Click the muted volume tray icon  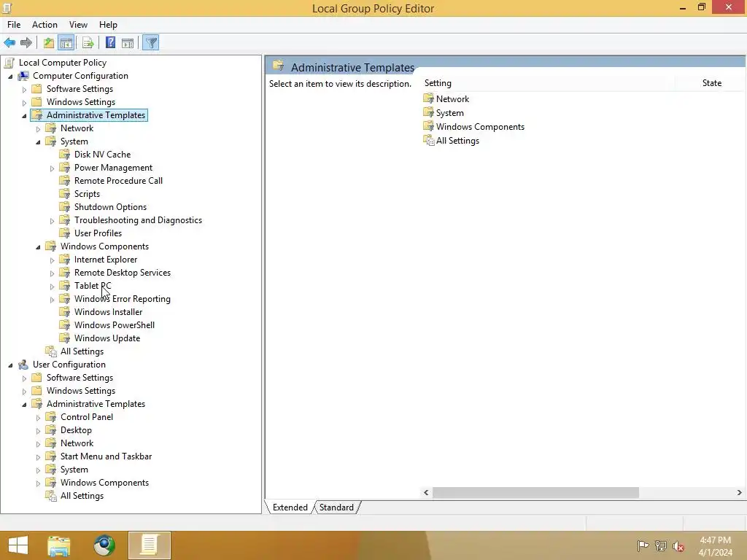pyautogui.click(x=678, y=545)
